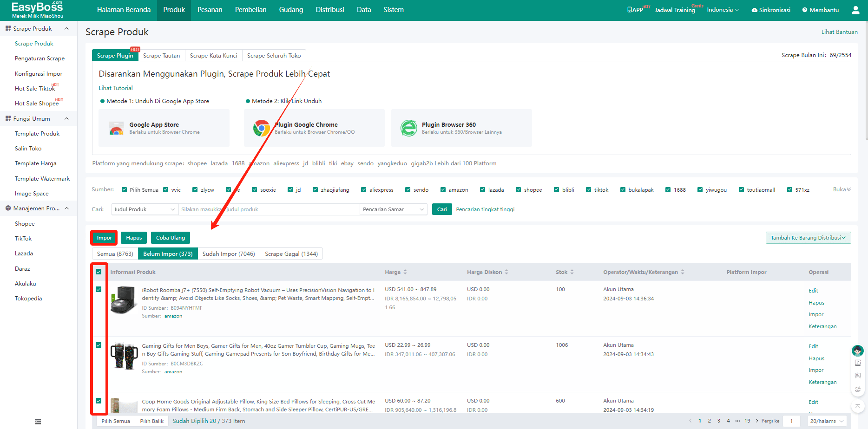Toggle the shopee source checkbox
868x429 pixels.
click(x=519, y=190)
